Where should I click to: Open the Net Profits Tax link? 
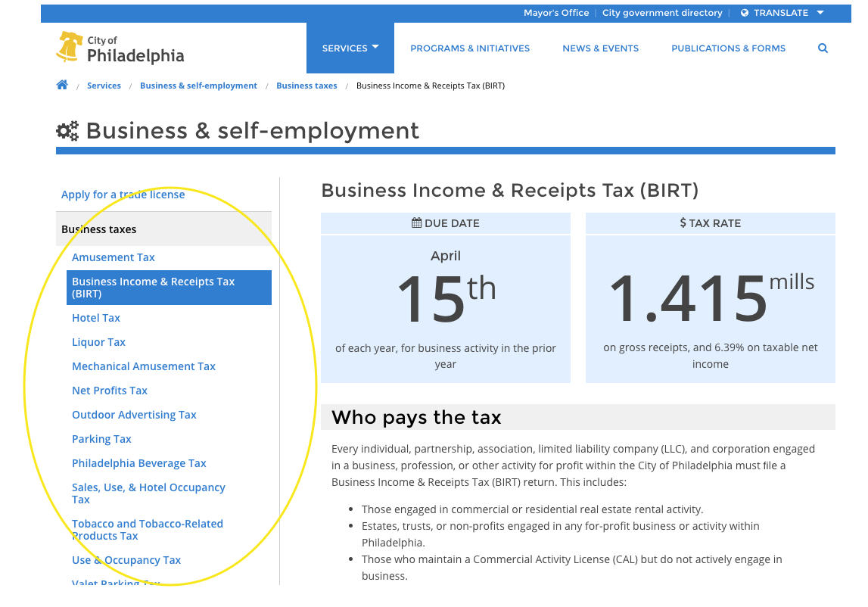(110, 391)
